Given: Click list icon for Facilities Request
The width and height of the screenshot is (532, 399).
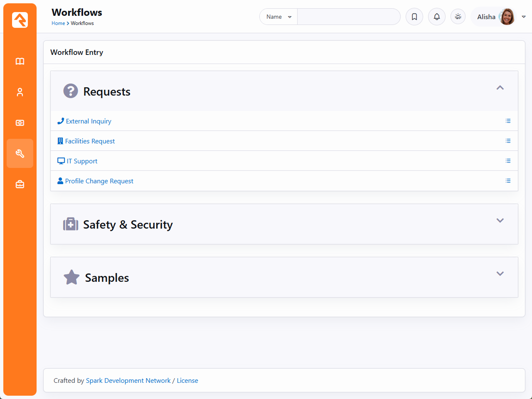Looking at the screenshot, I should tap(508, 141).
